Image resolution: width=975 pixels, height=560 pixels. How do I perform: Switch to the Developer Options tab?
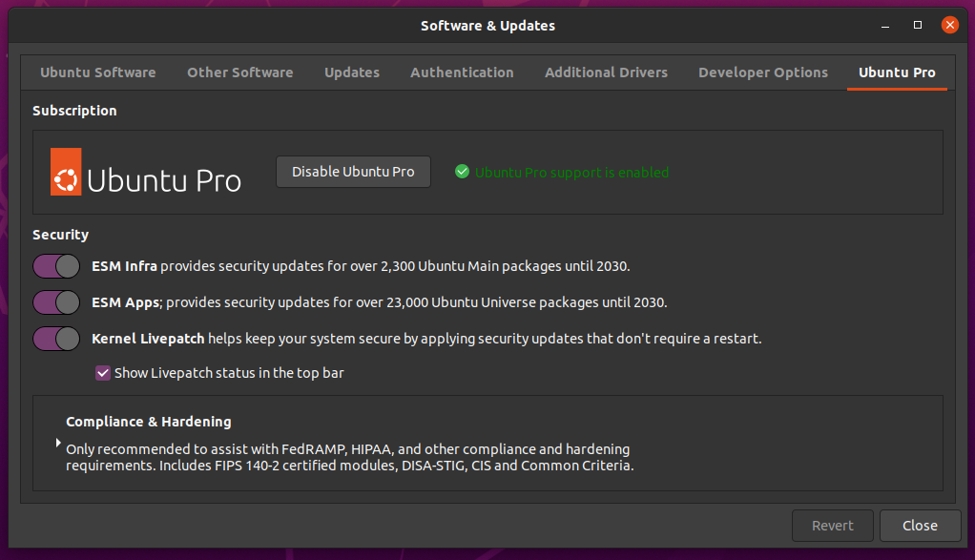point(763,73)
